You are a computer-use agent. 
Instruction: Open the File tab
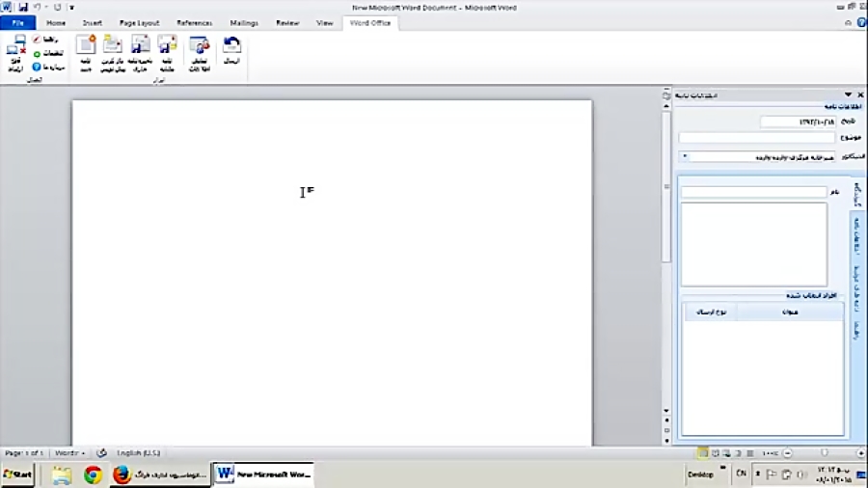[17, 23]
